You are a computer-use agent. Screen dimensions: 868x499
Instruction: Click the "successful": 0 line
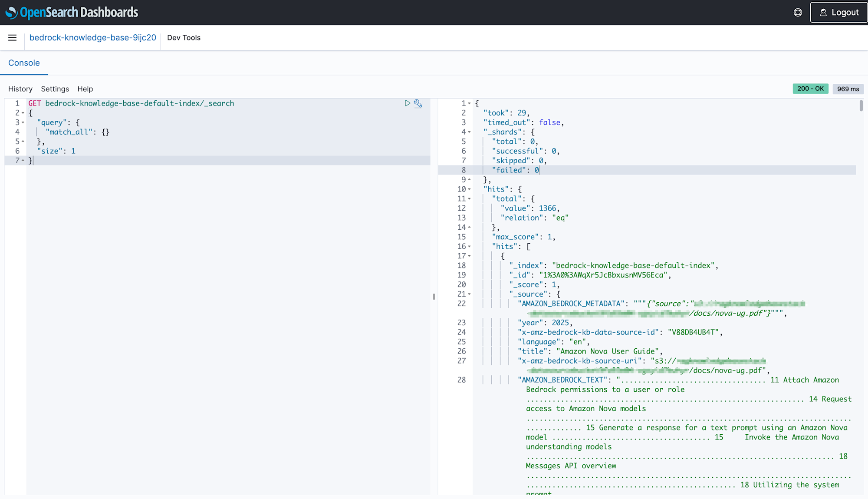[526, 151]
